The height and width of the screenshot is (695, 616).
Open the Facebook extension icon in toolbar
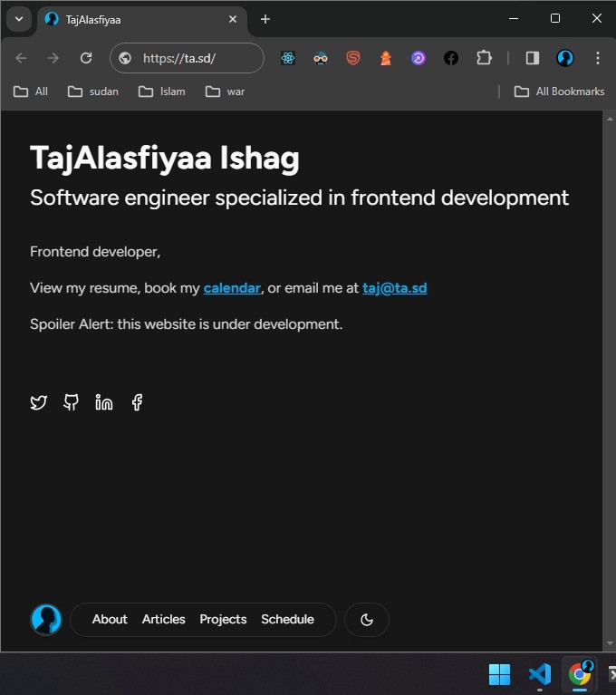[x=451, y=58]
